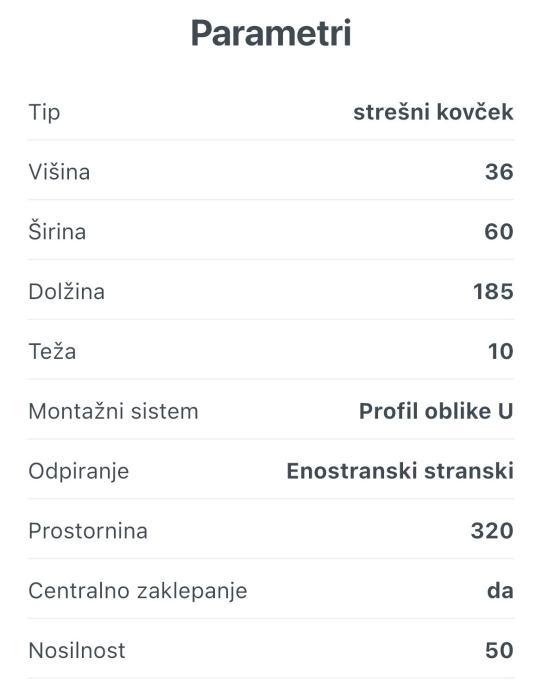Image resolution: width=542 pixels, height=690 pixels.
Task: Click the Teža value 10
Action: pyautogui.click(x=501, y=351)
